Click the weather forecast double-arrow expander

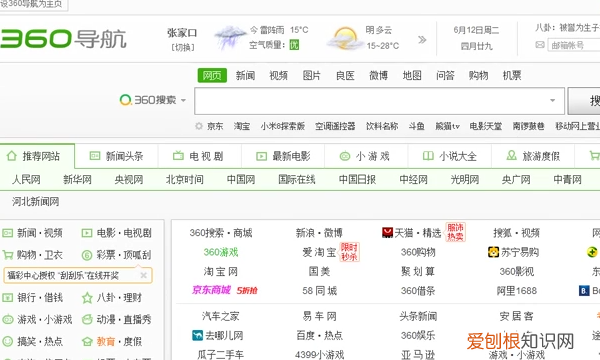point(422,39)
